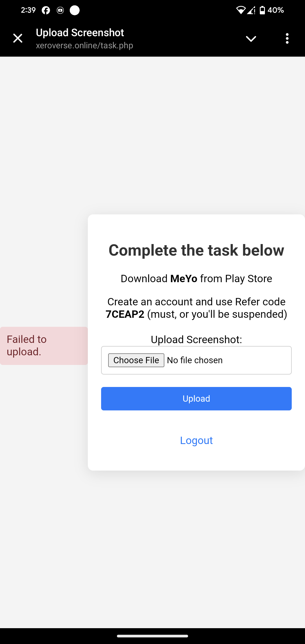Screen dimensions: 305x644
Task: Tap the 'No file chosen' file field
Action: [196, 360]
